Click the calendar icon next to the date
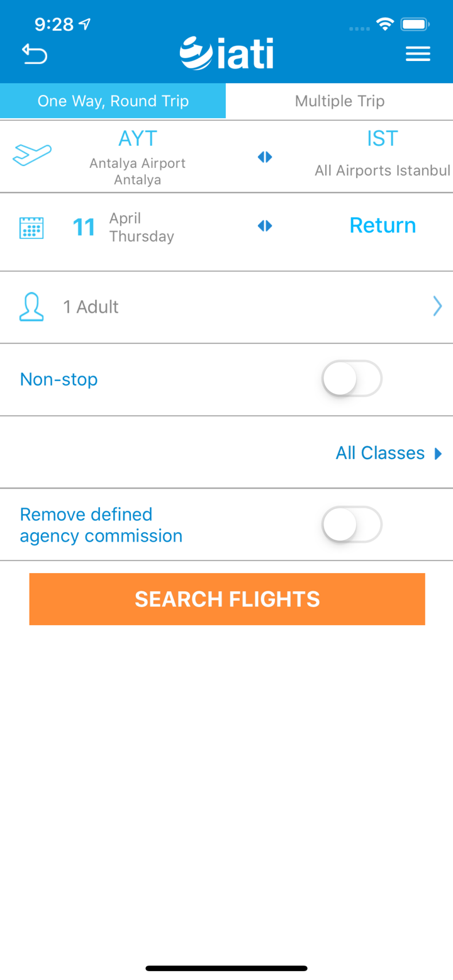This screenshot has height=980, width=453. 31,227
